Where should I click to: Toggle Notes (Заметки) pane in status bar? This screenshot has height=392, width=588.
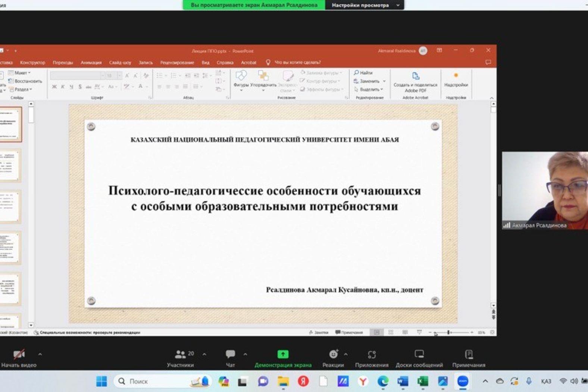[x=319, y=332]
